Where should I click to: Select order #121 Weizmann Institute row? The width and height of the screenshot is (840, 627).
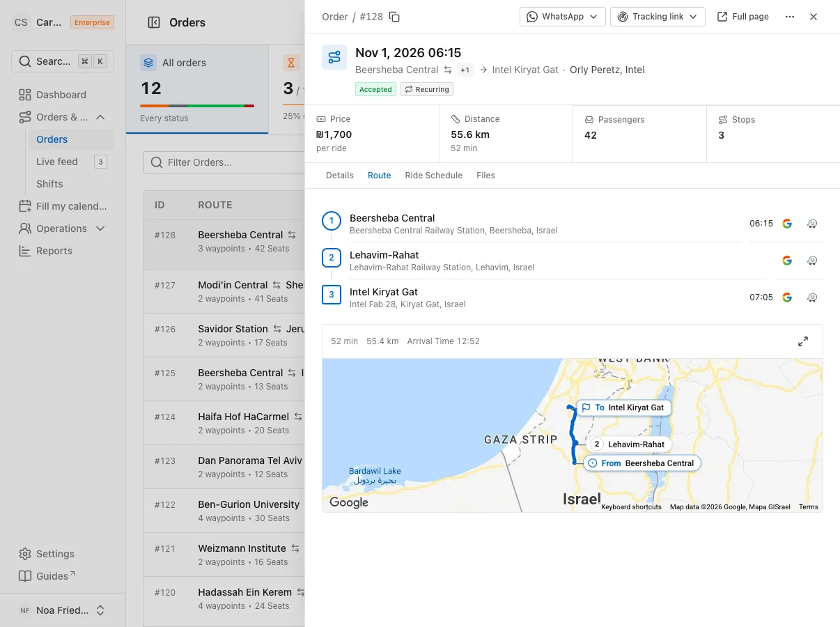click(x=224, y=555)
